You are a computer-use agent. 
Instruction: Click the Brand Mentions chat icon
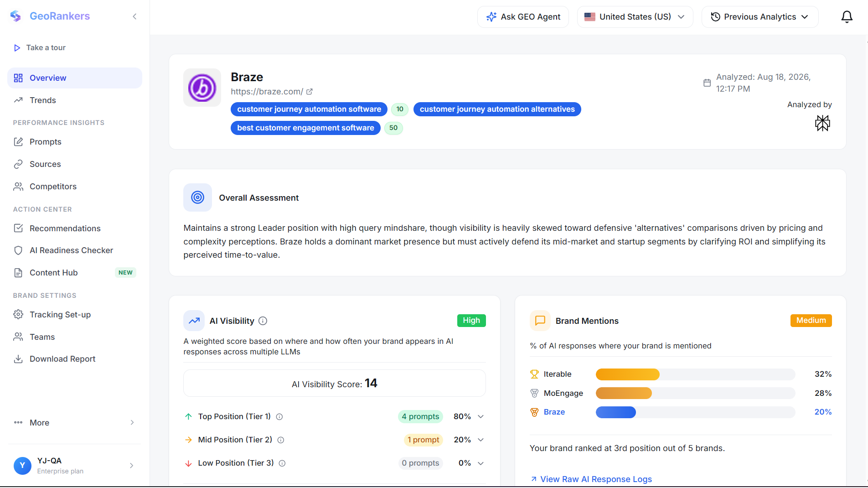pyautogui.click(x=540, y=321)
